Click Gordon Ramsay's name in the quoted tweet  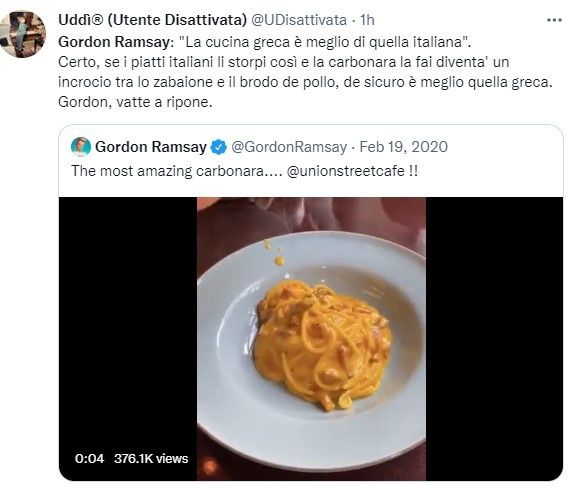click(151, 147)
